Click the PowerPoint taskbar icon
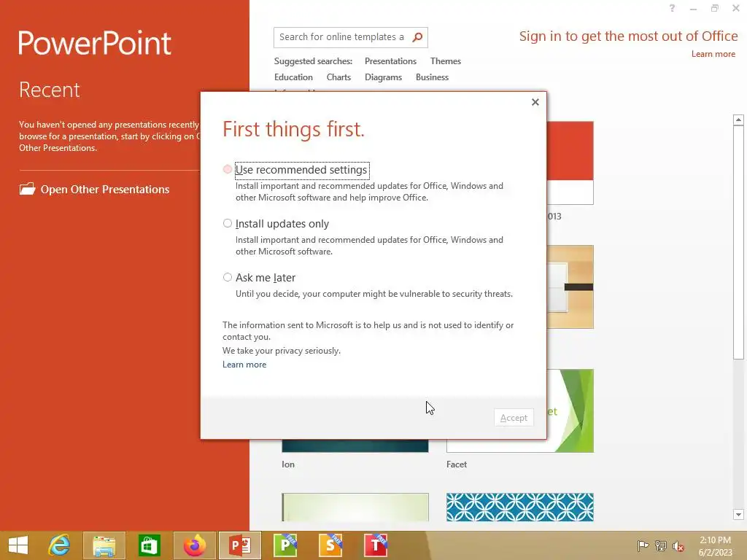Viewport: 747px width, 560px height. point(239,545)
